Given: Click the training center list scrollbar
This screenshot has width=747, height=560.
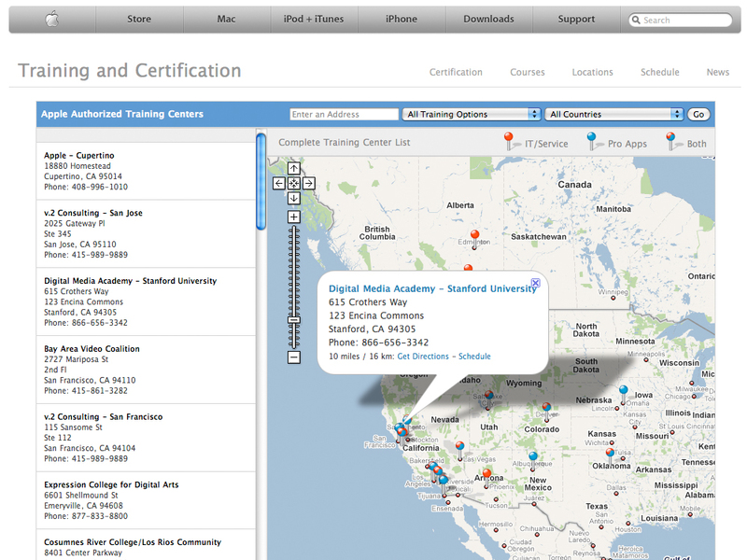Looking at the screenshot, I should (x=261, y=182).
